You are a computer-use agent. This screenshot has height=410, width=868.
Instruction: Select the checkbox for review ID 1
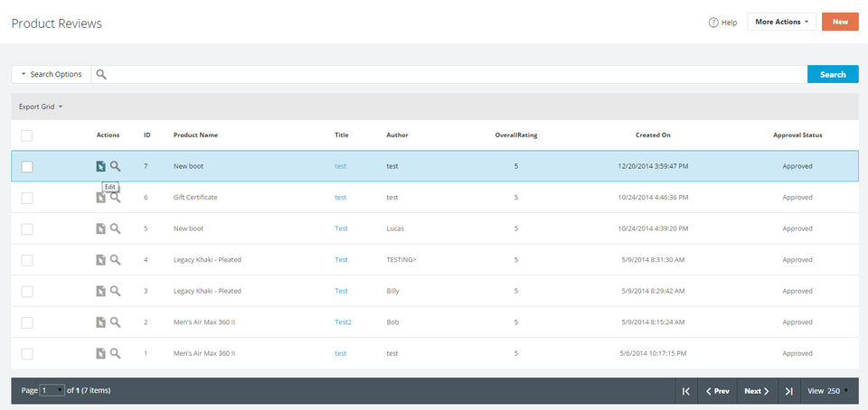(x=26, y=354)
